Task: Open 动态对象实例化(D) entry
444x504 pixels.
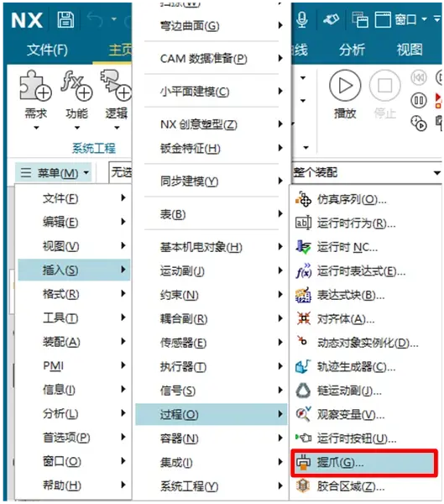Action: click(365, 343)
